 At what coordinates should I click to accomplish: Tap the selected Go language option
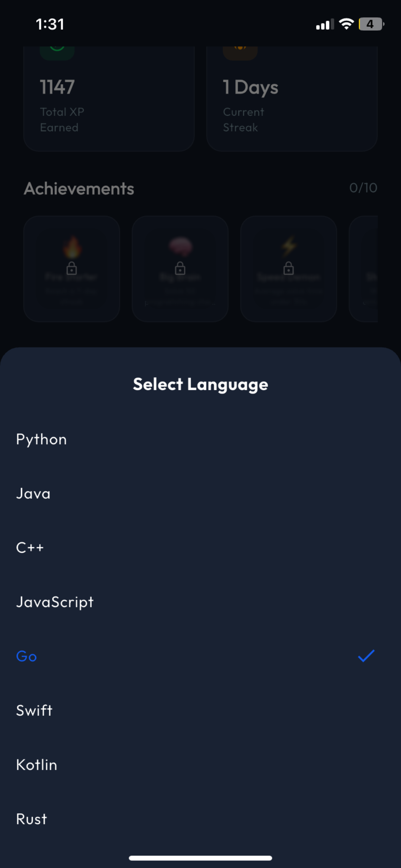[200, 656]
